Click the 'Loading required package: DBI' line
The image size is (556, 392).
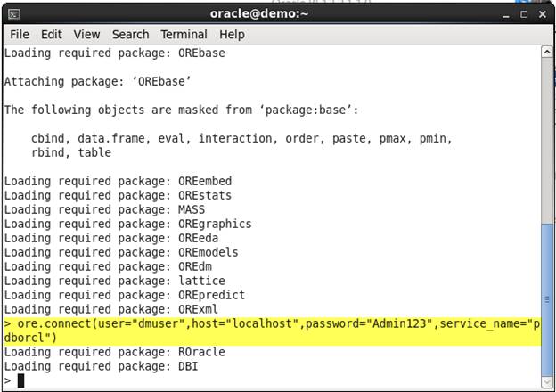click(101, 366)
